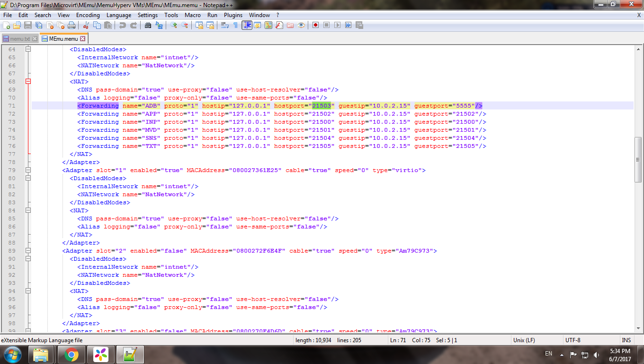Screen dimensions: 644x364
Task: Click the Zoom In magnifier icon
Action: click(174, 25)
